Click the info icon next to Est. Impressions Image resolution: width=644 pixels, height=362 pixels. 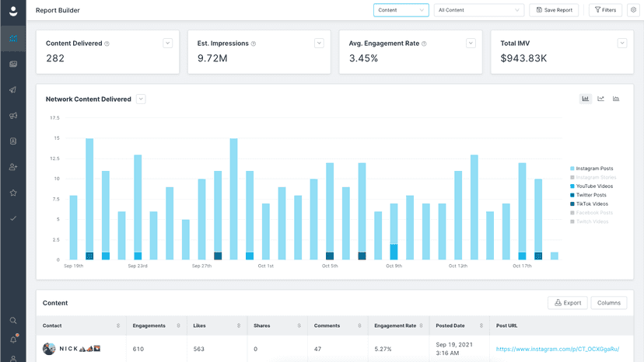pyautogui.click(x=254, y=44)
